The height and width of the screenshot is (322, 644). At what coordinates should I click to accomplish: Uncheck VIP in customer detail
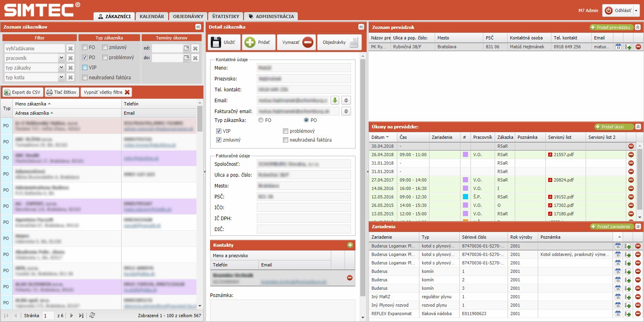click(219, 131)
